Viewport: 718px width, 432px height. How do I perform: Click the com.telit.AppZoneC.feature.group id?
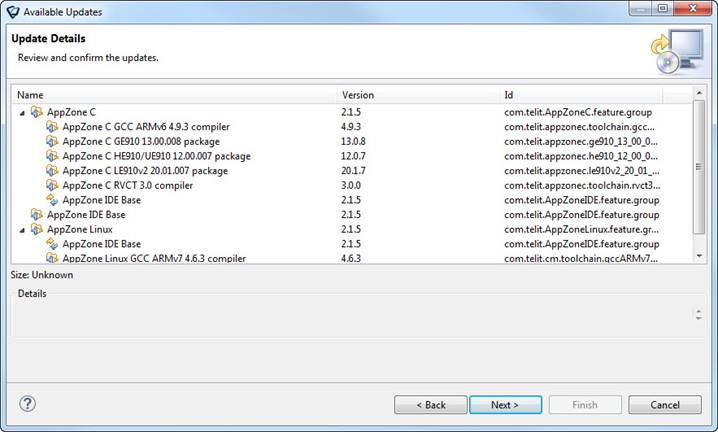coord(578,112)
